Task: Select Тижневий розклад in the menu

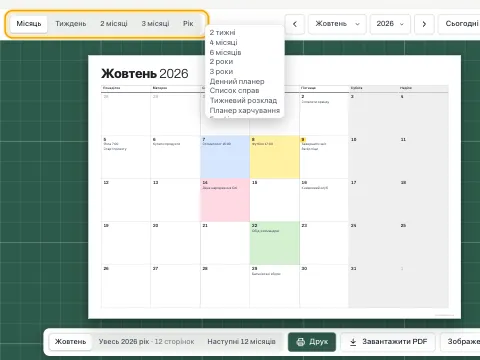Action: pyautogui.click(x=243, y=100)
